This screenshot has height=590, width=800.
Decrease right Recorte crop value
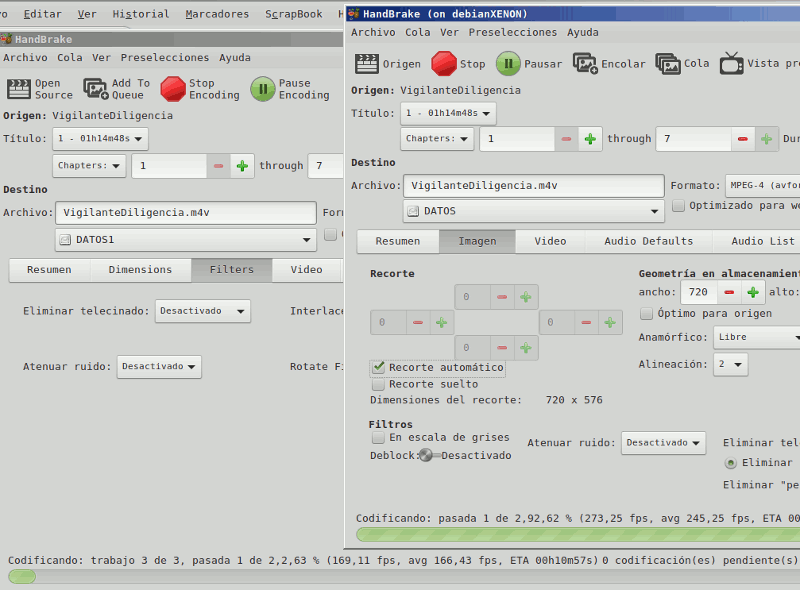point(586,323)
